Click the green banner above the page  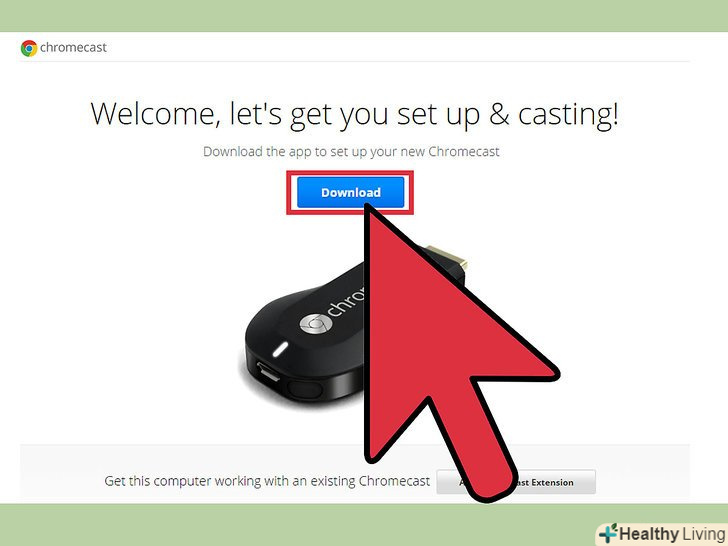tap(364, 16)
